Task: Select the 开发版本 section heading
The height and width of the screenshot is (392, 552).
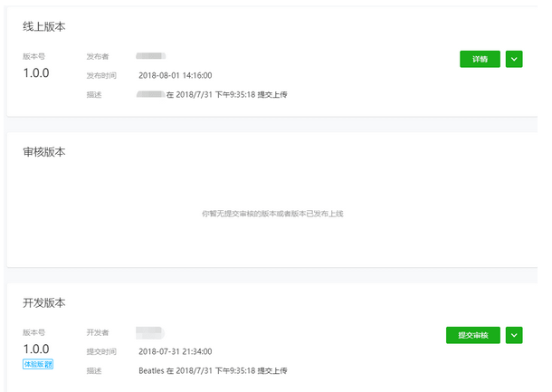Action: coord(44,302)
